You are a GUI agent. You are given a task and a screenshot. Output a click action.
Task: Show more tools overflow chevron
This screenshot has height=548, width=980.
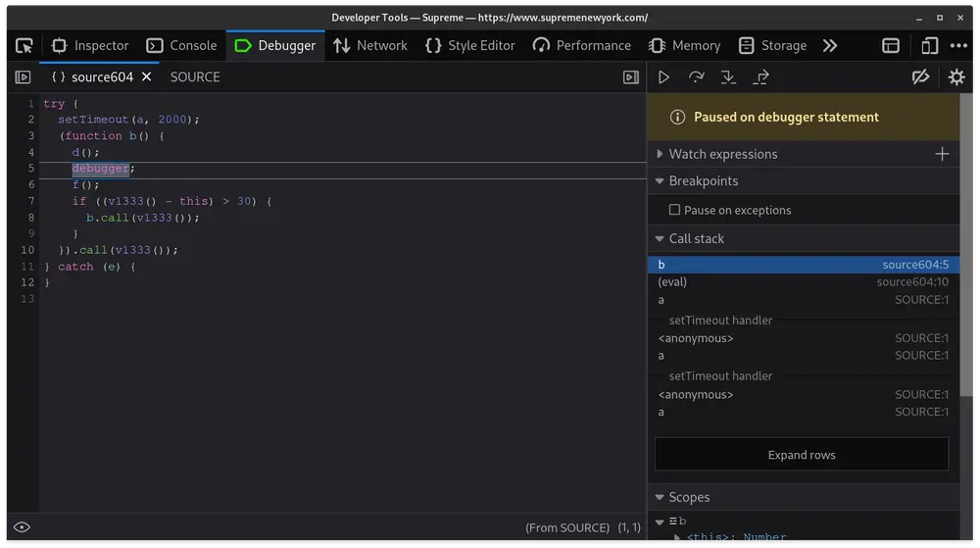point(829,46)
